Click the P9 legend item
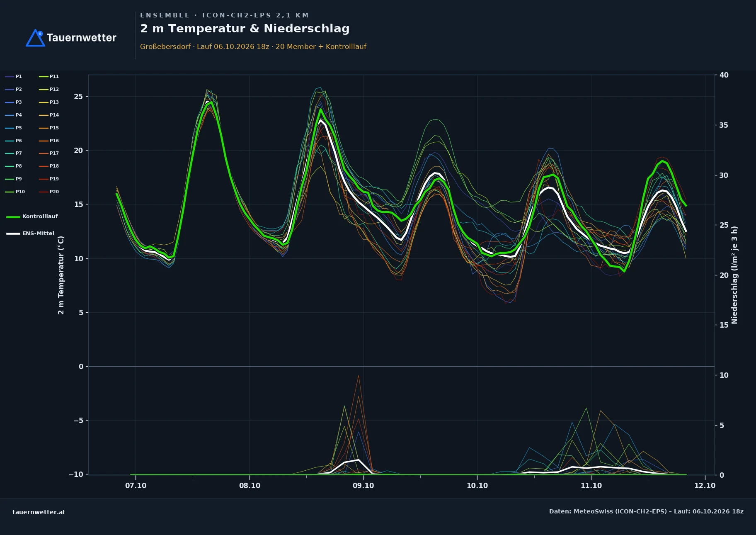This screenshot has height=535, width=756. [x=13, y=179]
